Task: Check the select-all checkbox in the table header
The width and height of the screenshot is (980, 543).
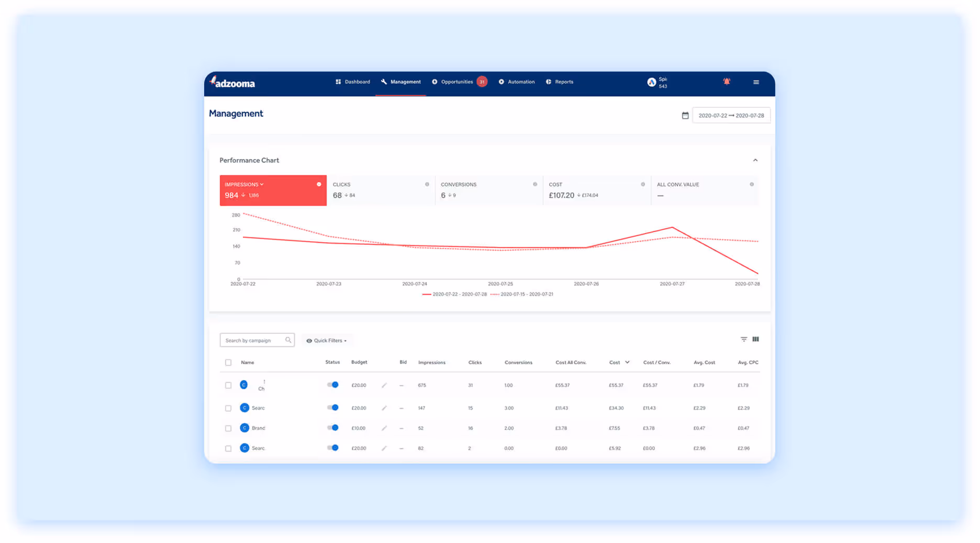Action: click(x=228, y=362)
